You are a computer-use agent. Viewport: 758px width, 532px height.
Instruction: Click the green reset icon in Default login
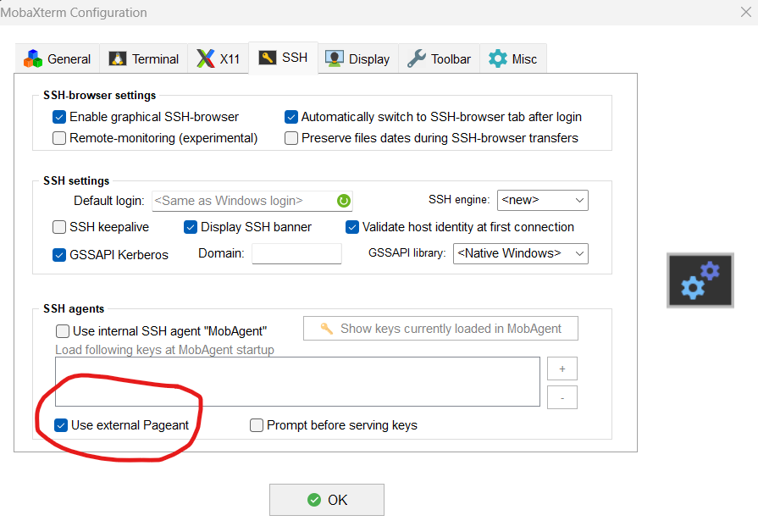coord(344,201)
